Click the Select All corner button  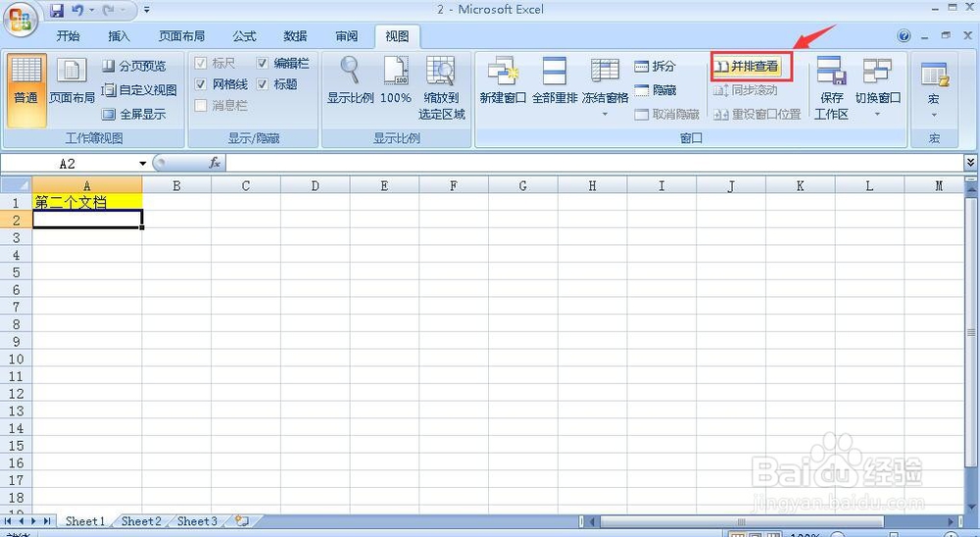tap(17, 185)
